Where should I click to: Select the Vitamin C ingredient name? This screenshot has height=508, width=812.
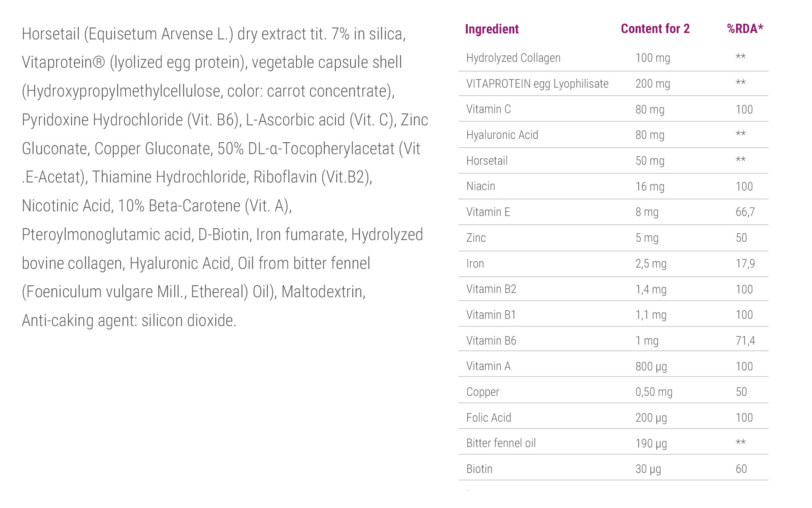pyautogui.click(x=488, y=109)
